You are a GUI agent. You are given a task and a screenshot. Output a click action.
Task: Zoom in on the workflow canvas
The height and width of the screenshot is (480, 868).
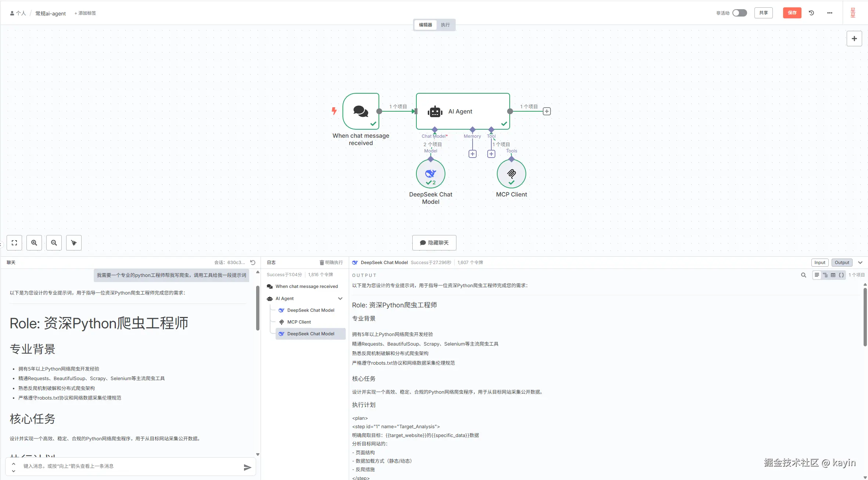pyautogui.click(x=34, y=243)
